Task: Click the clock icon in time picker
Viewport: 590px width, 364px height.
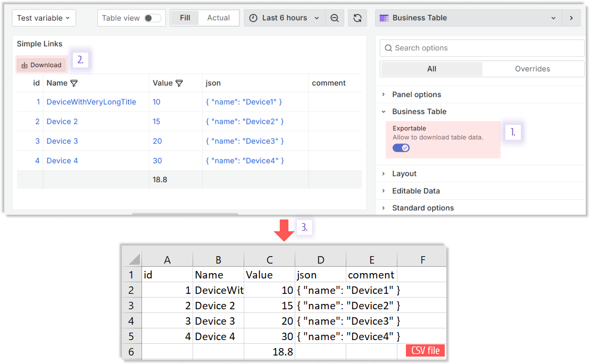Action: coord(253,18)
